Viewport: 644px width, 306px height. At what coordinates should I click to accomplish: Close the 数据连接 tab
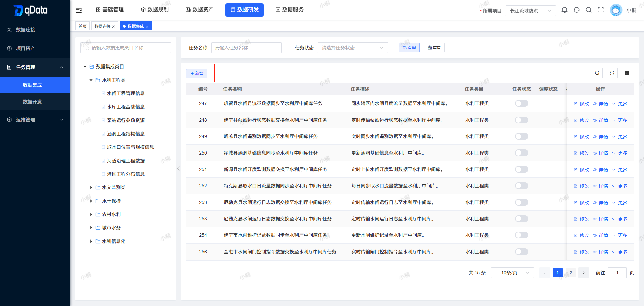pos(113,27)
